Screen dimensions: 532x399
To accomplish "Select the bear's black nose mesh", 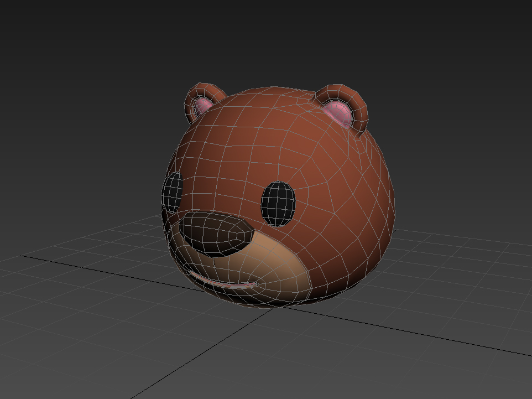I will click(216, 234).
